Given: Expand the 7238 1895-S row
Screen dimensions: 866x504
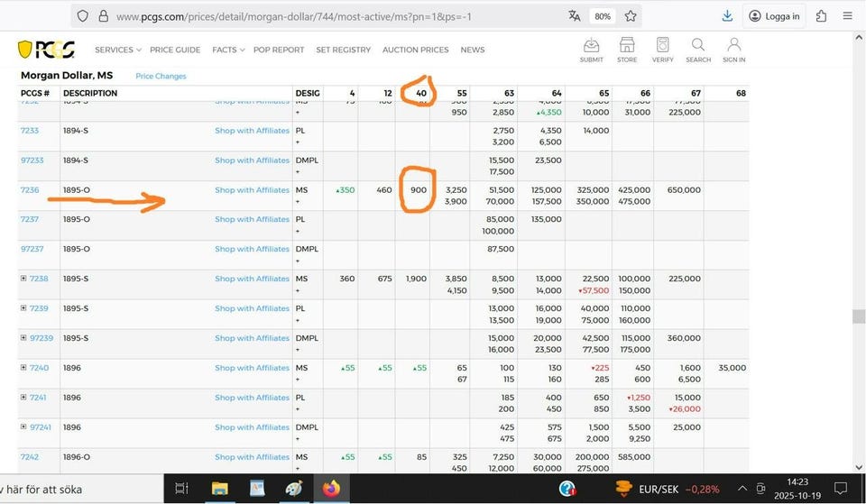Looking at the screenshot, I should [x=23, y=279].
